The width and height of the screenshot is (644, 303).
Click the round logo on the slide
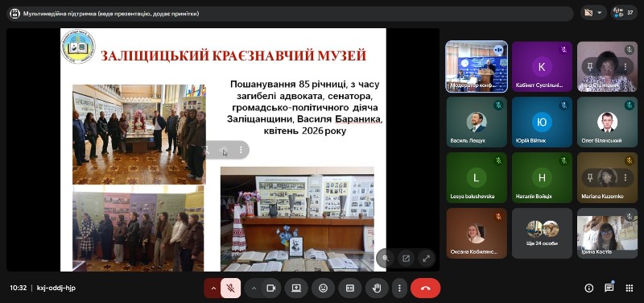point(78,46)
